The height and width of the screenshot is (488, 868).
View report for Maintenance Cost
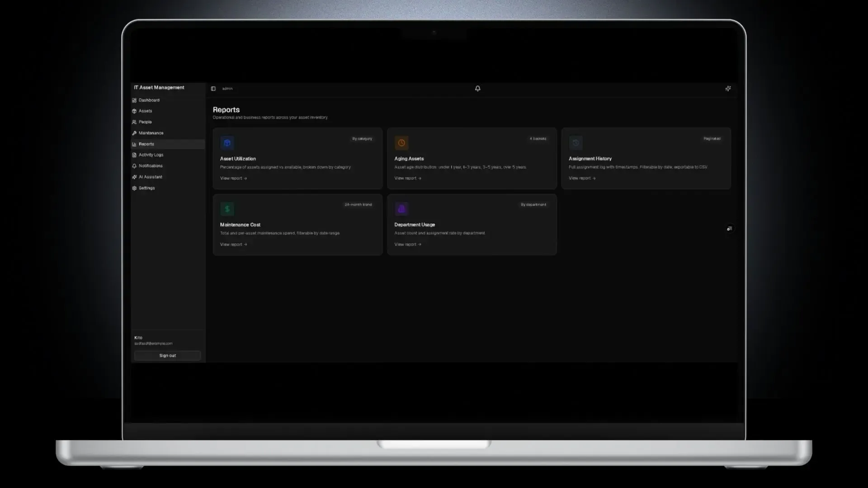click(233, 244)
